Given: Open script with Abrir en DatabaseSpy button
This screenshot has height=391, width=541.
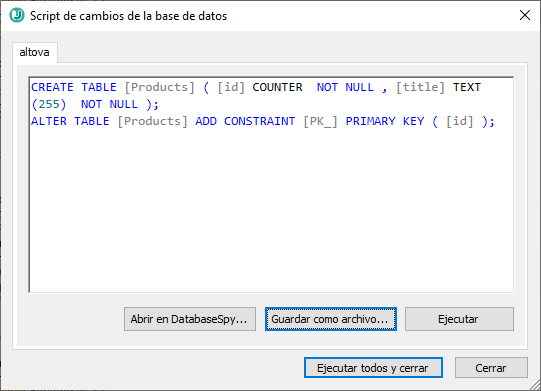Looking at the screenshot, I should (190, 319).
